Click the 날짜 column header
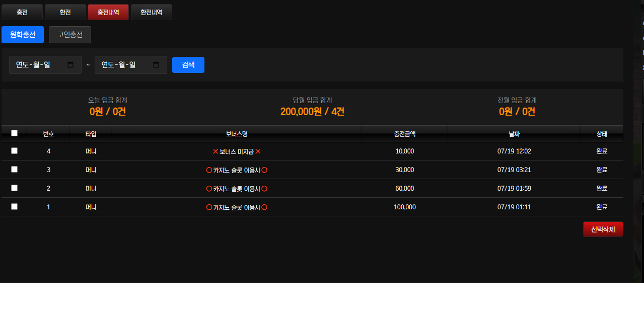 tap(514, 134)
